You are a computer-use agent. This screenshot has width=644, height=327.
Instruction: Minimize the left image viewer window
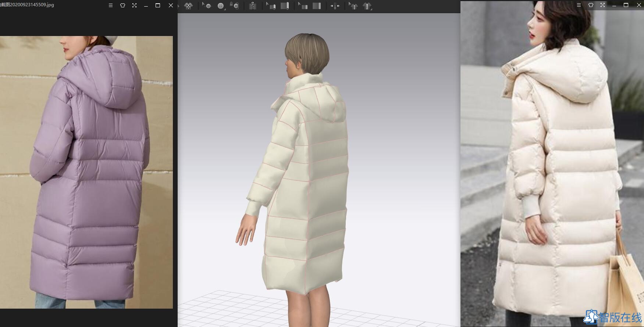[146, 6]
